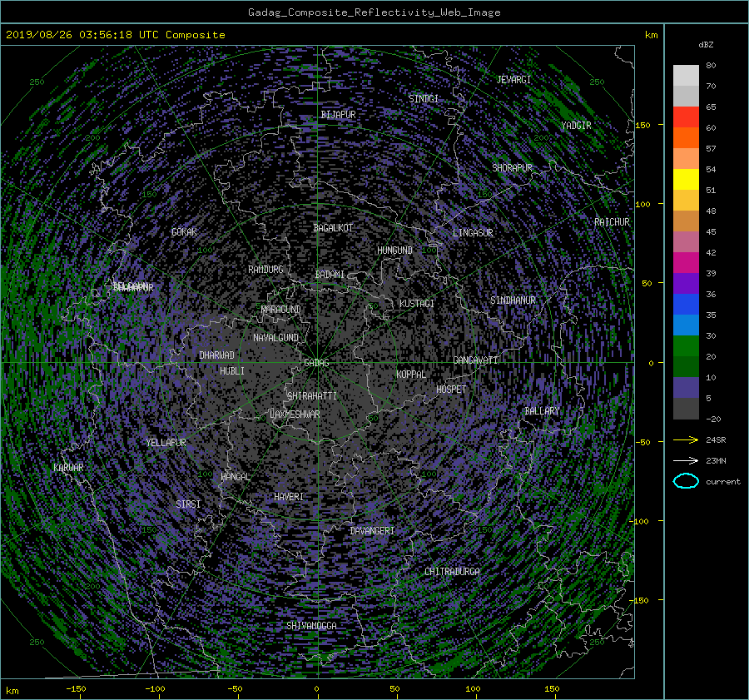Image resolution: width=749 pixels, height=700 pixels.
Task: Click the magenta 42 dBZ legend swatch
Action: (x=686, y=262)
